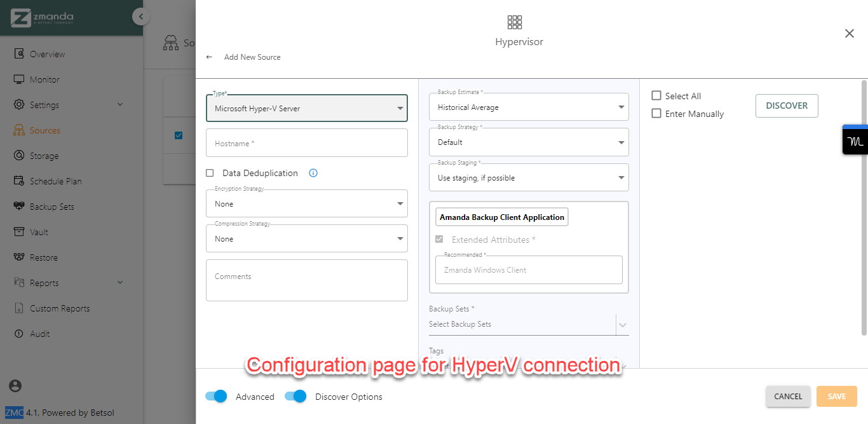Go to Overview in sidebar

[x=47, y=54]
